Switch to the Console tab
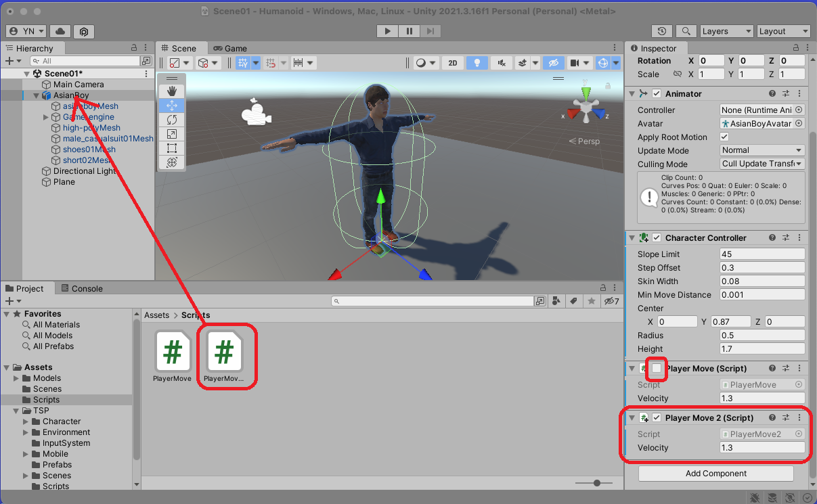The height and width of the screenshot is (504, 817). point(82,288)
